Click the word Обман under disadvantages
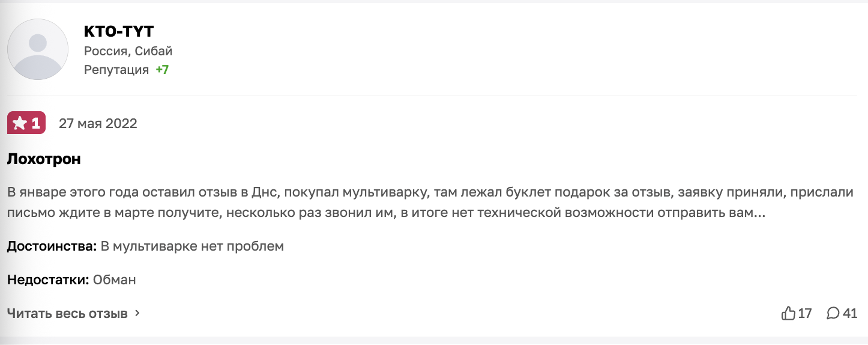Screen dimensions: 868x345 pos(115,279)
